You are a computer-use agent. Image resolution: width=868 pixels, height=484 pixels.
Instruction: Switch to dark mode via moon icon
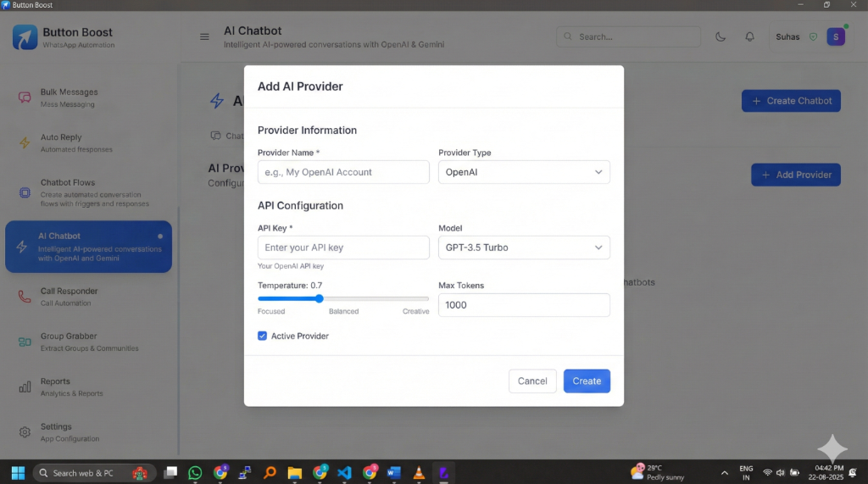pos(721,37)
